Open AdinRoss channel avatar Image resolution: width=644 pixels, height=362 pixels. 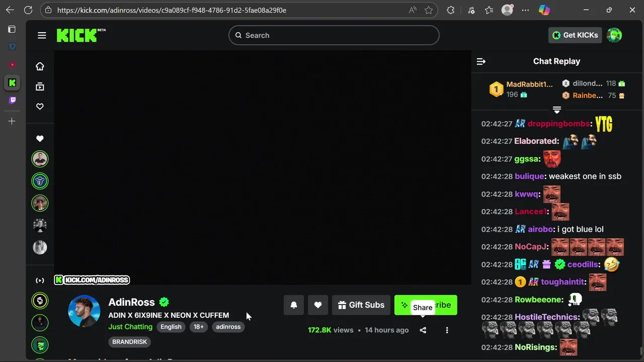(x=84, y=311)
